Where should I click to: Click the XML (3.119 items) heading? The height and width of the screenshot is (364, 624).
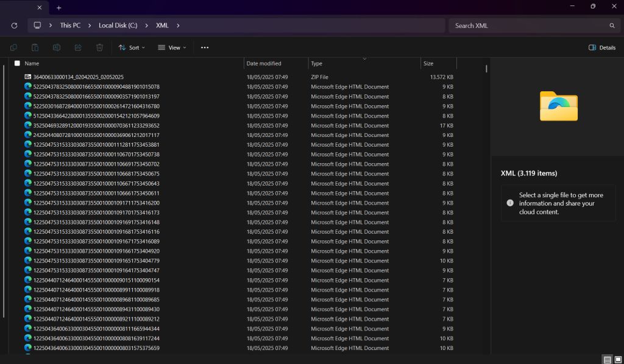pos(529,173)
